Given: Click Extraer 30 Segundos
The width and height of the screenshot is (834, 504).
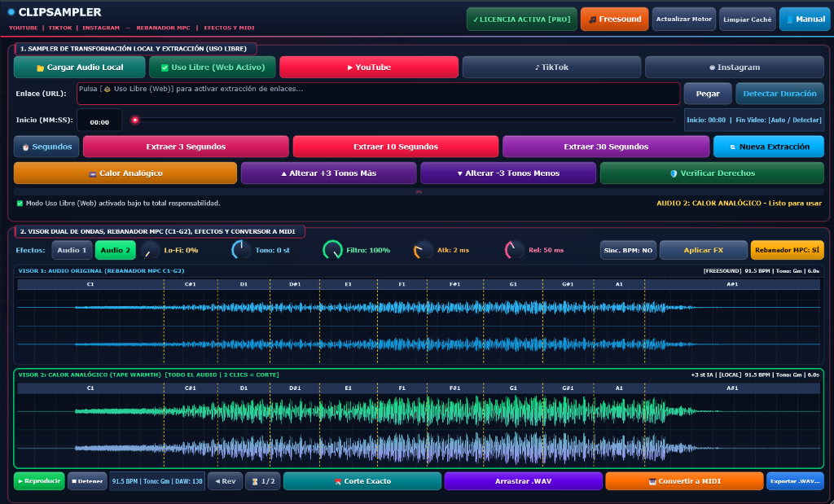Looking at the screenshot, I should [606, 147].
